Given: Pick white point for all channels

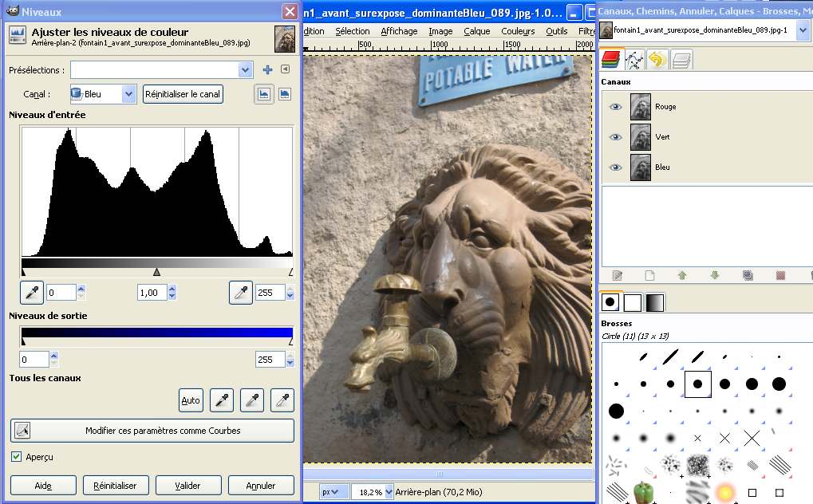Looking at the screenshot, I should click(x=282, y=400).
